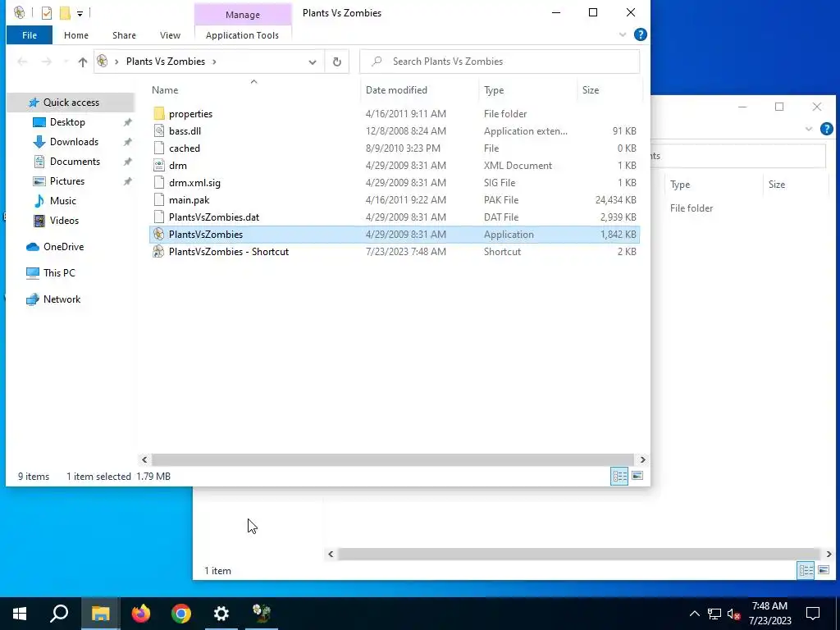The height and width of the screenshot is (630, 840).
Task: Select the bass.dll file icon
Action: click(x=158, y=130)
